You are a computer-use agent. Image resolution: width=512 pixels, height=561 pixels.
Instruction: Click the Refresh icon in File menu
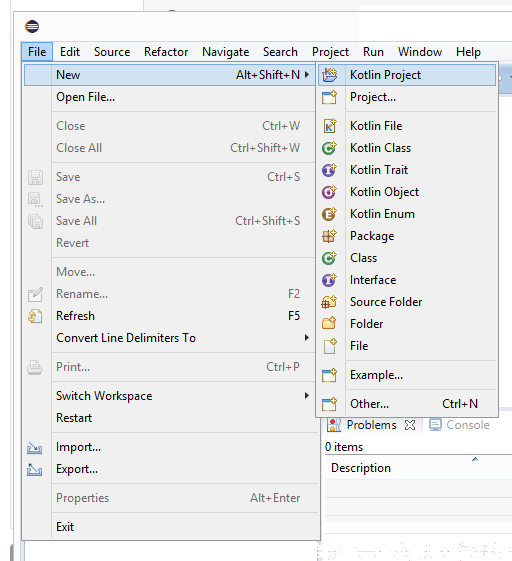pyautogui.click(x=35, y=316)
